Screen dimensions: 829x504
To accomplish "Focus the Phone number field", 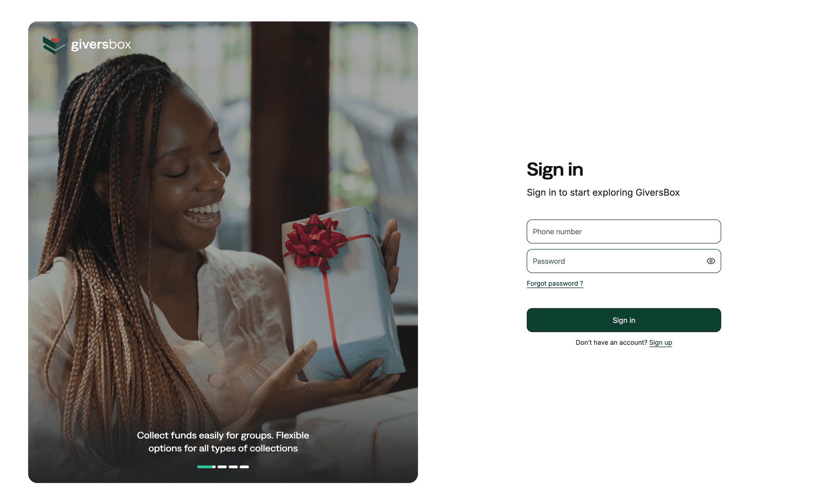I will (x=623, y=232).
